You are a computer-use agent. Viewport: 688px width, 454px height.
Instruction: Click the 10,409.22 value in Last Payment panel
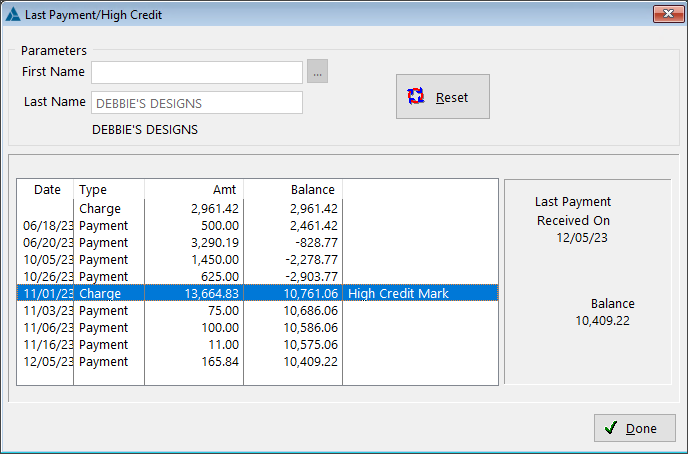(x=602, y=321)
